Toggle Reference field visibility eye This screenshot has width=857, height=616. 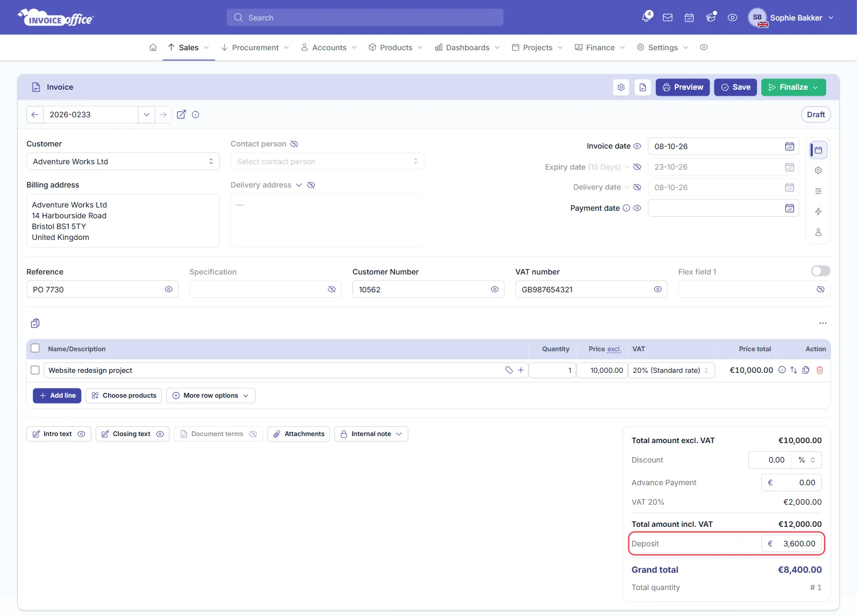(169, 290)
